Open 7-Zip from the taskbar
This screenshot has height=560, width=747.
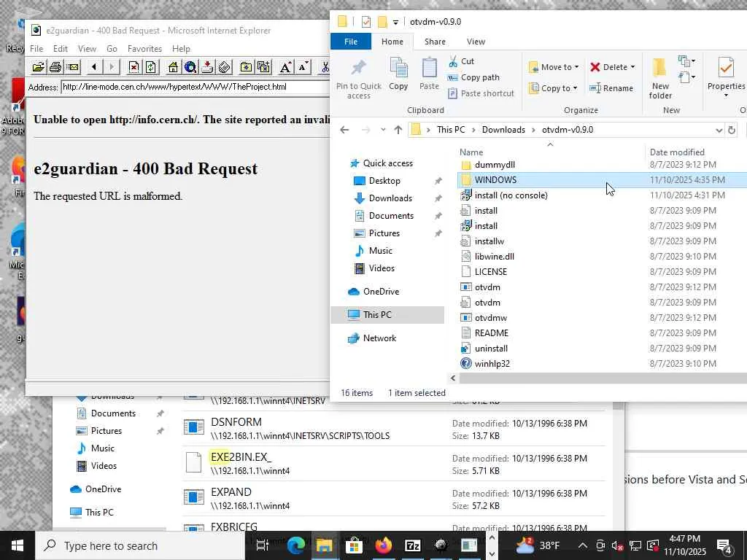click(413, 545)
